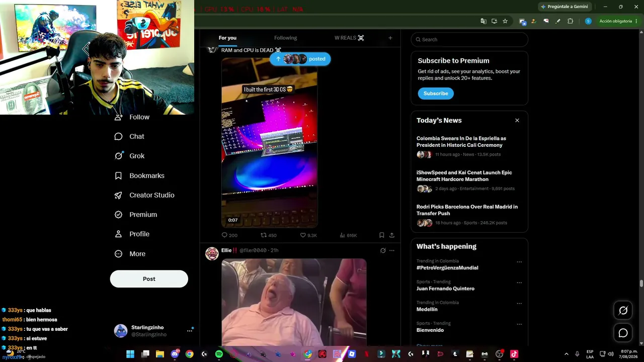Bookmark this page with the star
This screenshot has width=644, height=362.
[x=505, y=21]
